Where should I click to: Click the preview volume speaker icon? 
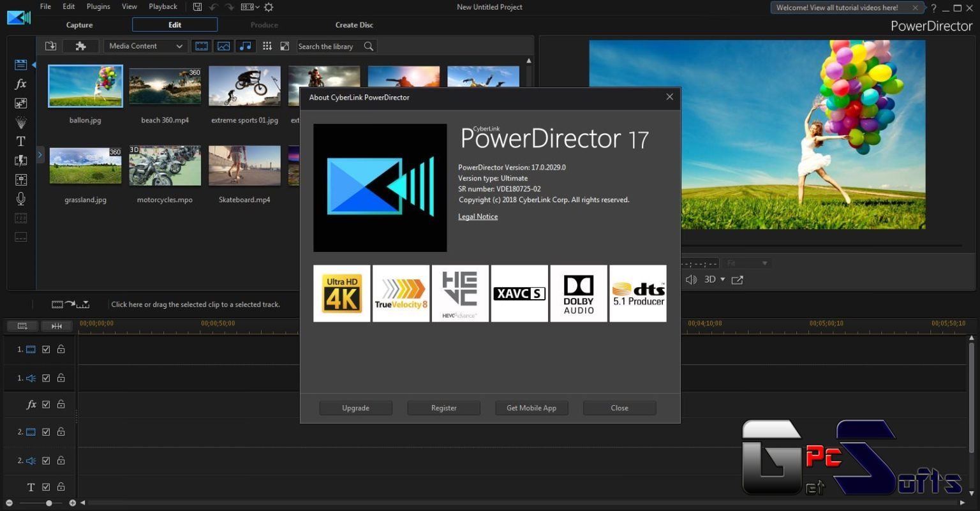point(691,279)
